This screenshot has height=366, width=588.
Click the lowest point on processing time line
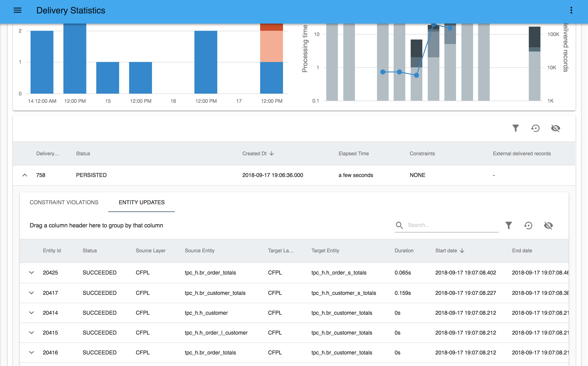tap(416, 75)
